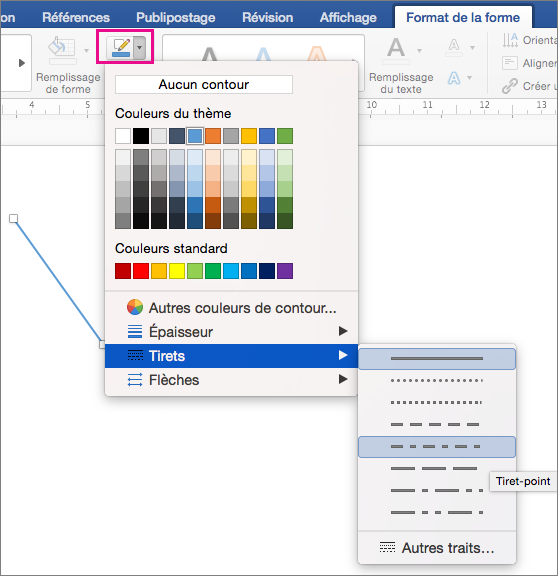
Task: Select the long dash-dot-dot line style
Action: click(437, 512)
